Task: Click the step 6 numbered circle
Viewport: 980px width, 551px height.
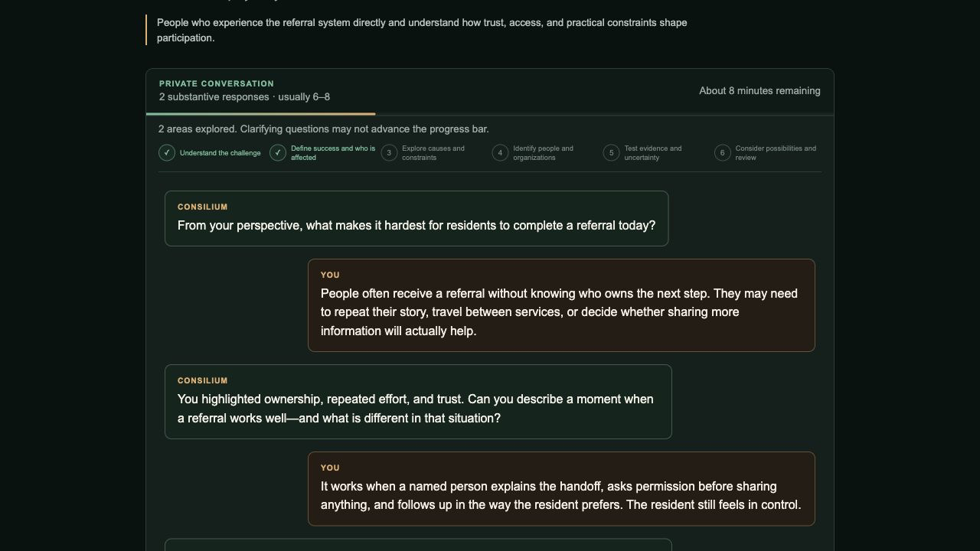Action: [x=722, y=153]
